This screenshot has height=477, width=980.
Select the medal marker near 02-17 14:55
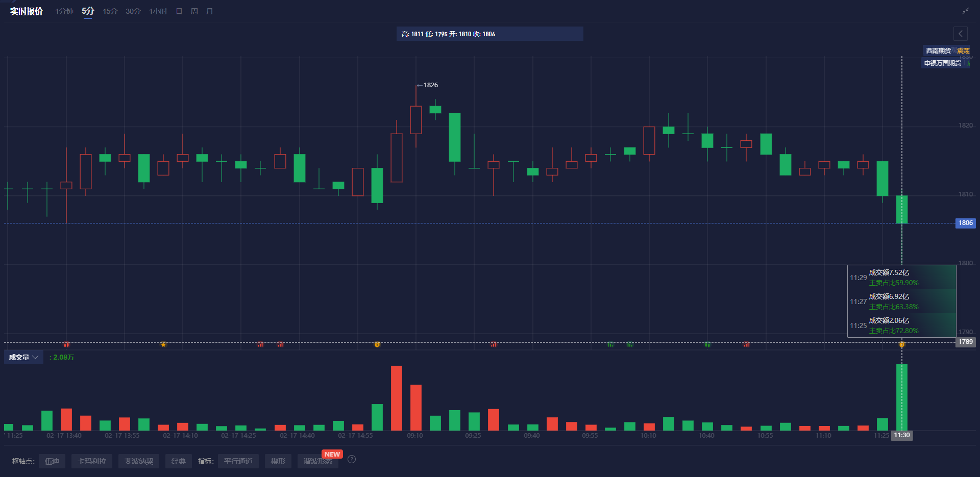point(377,344)
